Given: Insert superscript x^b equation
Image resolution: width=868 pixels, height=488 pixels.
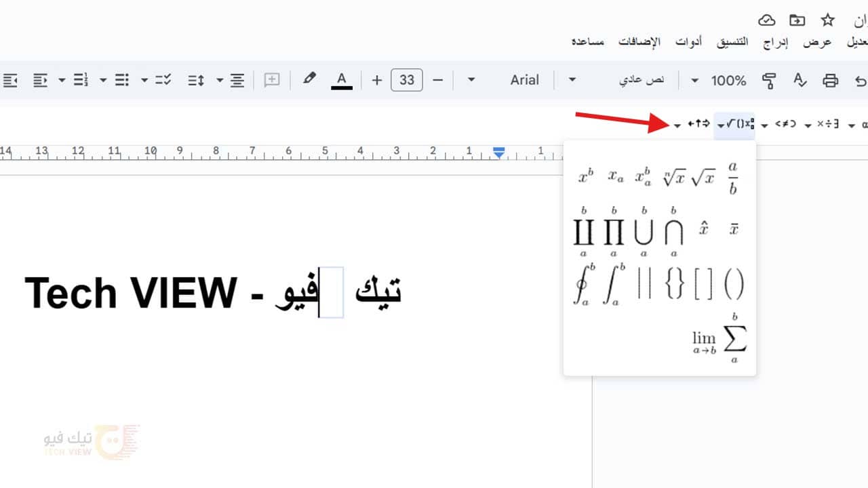Looking at the screenshot, I should click(x=586, y=177).
